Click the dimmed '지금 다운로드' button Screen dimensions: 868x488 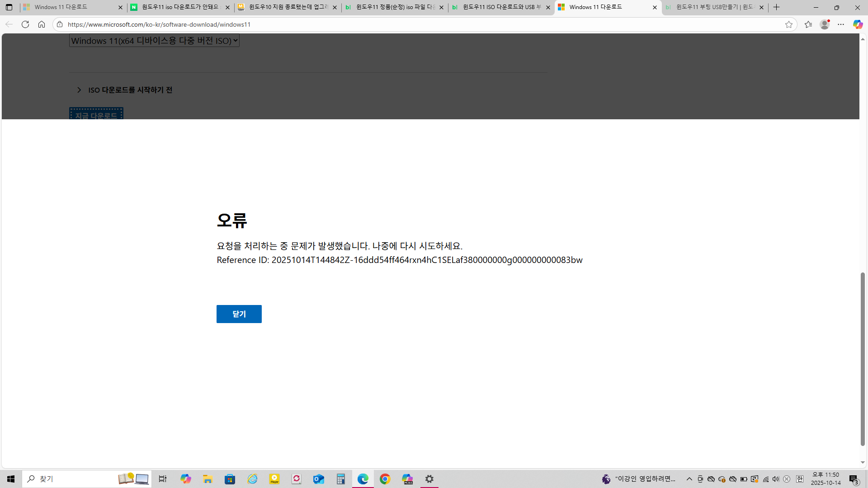[96, 114]
